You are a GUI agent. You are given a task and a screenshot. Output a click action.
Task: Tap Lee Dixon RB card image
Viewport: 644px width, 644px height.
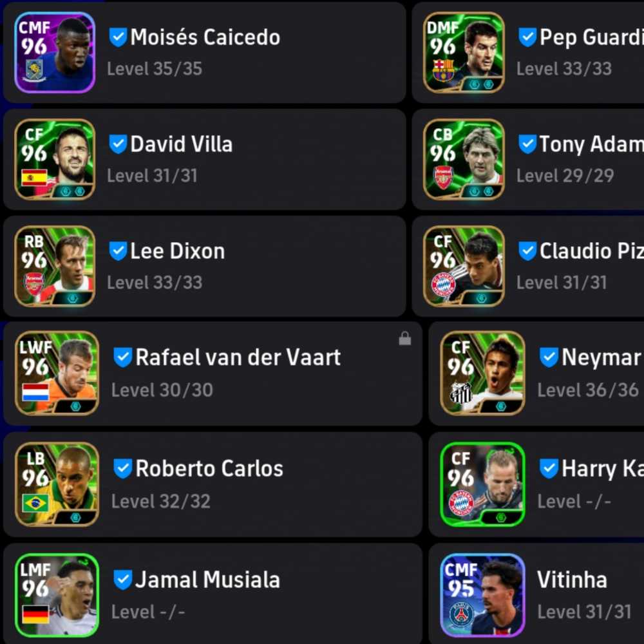(55, 266)
